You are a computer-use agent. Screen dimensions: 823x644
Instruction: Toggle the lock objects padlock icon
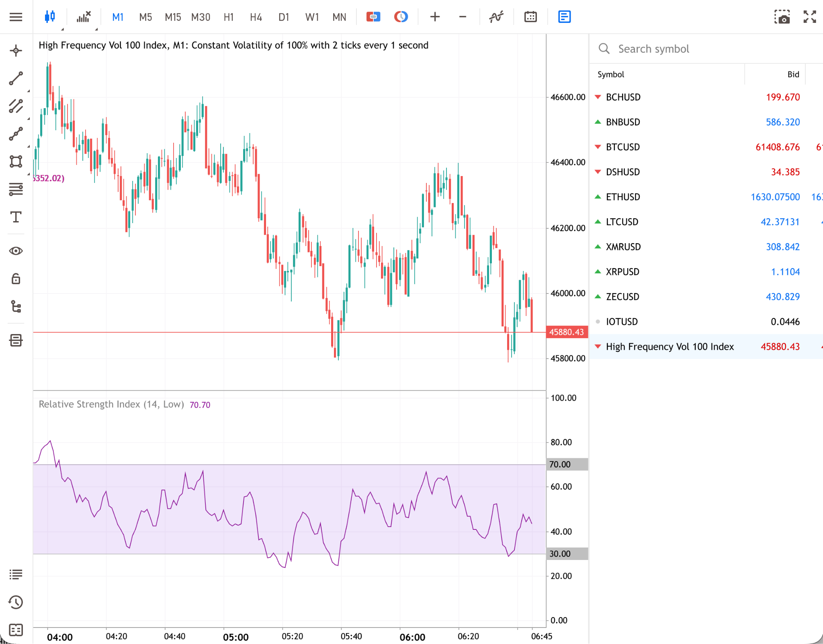pyautogui.click(x=16, y=279)
